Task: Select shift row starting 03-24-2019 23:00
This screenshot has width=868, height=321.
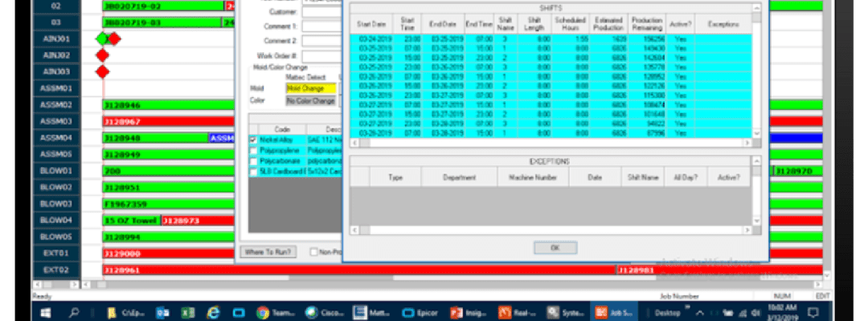Action: tap(551, 39)
